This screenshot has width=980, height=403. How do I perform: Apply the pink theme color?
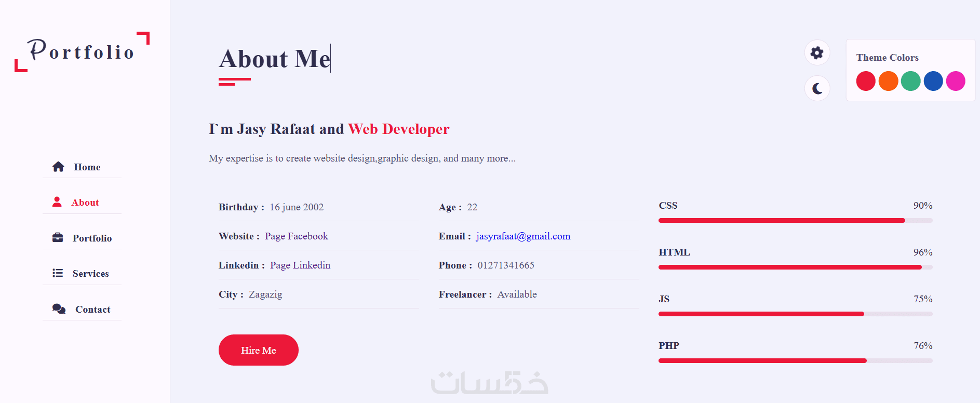click(x=956, y=81)
